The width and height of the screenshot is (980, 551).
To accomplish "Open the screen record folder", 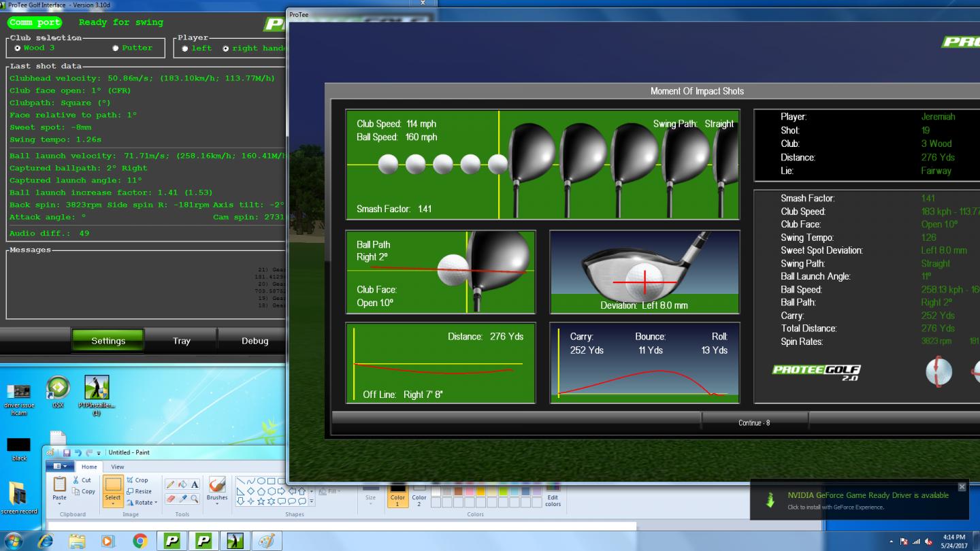I will [18, 497].
